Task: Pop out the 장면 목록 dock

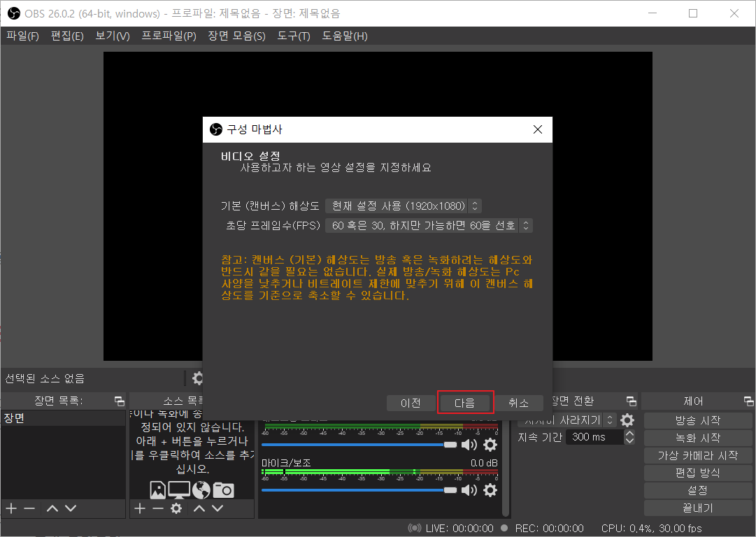Action: [119, 401]
